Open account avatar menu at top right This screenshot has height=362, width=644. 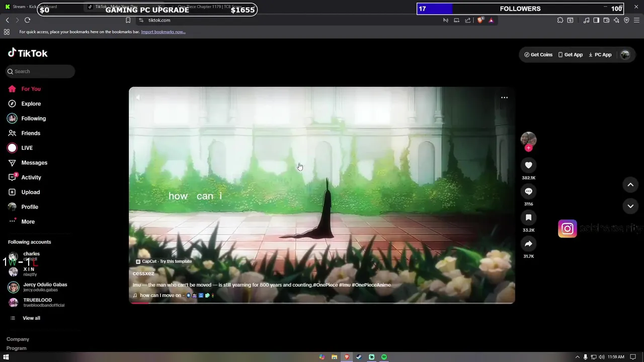coord(625,55)
